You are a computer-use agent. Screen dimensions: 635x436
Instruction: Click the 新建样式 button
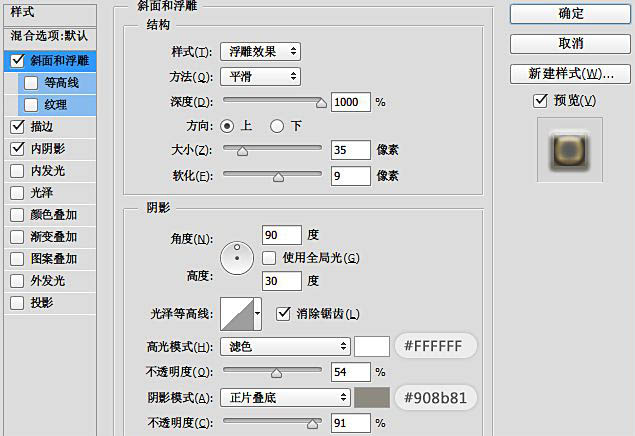570,74
